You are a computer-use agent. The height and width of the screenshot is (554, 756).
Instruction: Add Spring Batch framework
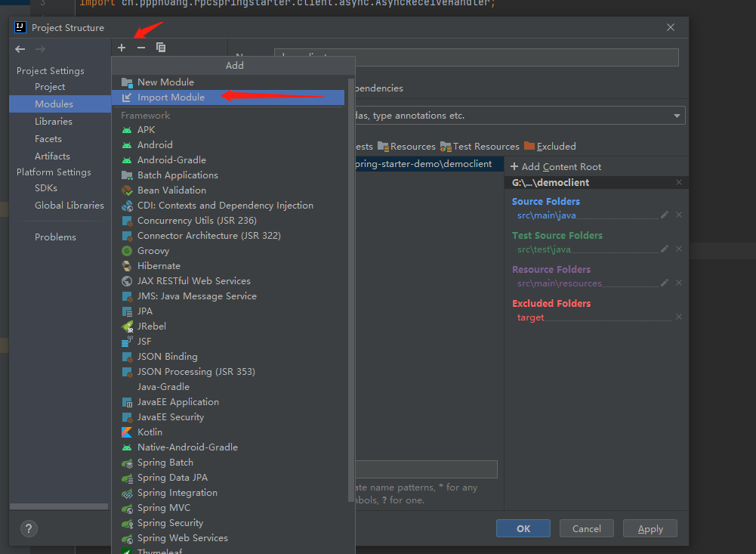[x=228, y=463]
